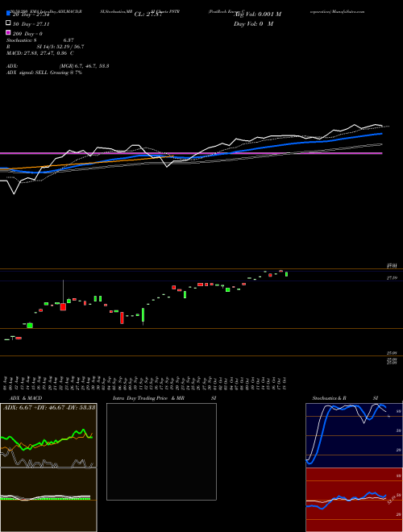
Task: Click the 'ADX: 6.67 +DY: 46.67 -DY: 53.33' header
Action: (x=49, y=407)
